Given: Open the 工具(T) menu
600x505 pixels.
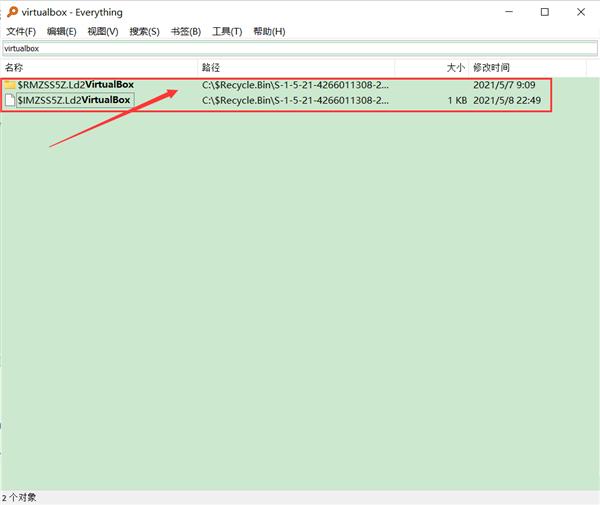Looking at the screenshot, I should click(227, 31).
